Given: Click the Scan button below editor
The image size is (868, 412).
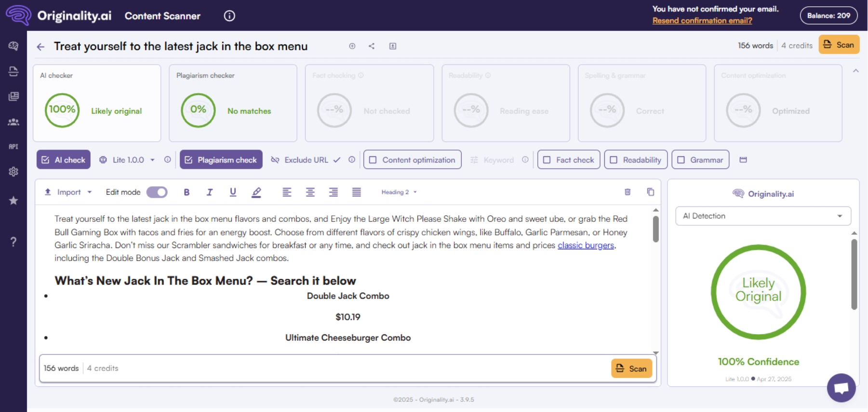Looking at the screenshot, I should tap(631, 369).
